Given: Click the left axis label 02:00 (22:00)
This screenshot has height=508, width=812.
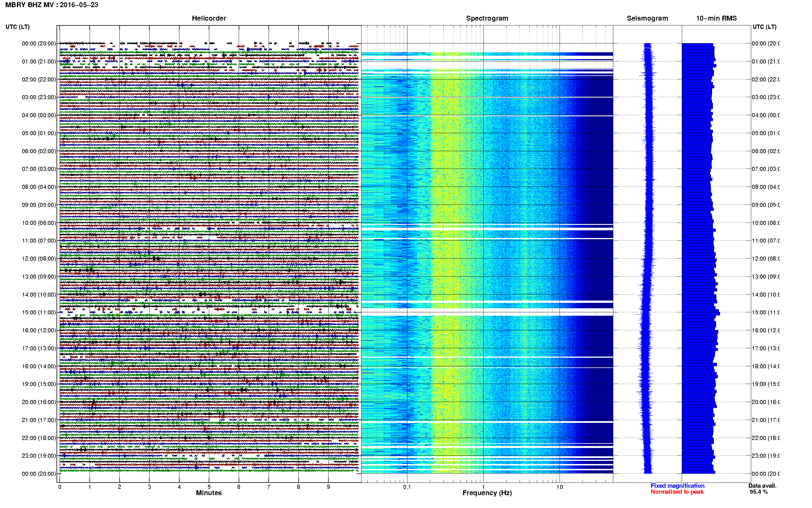Looking at the screenshot, I should coord(39,79).
